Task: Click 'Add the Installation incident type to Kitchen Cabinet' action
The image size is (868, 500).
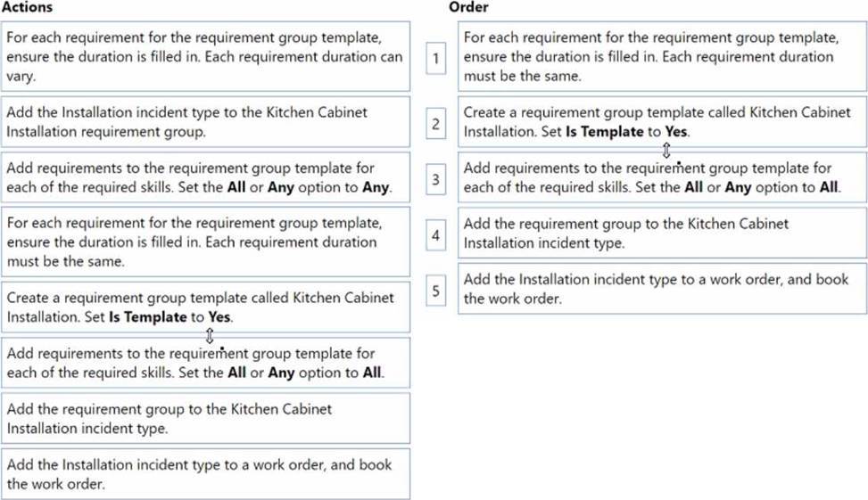Action: pos(205,122)
